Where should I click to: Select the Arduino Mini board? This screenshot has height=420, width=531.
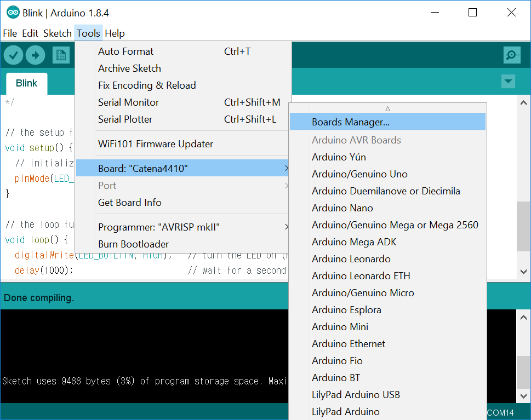387,326
